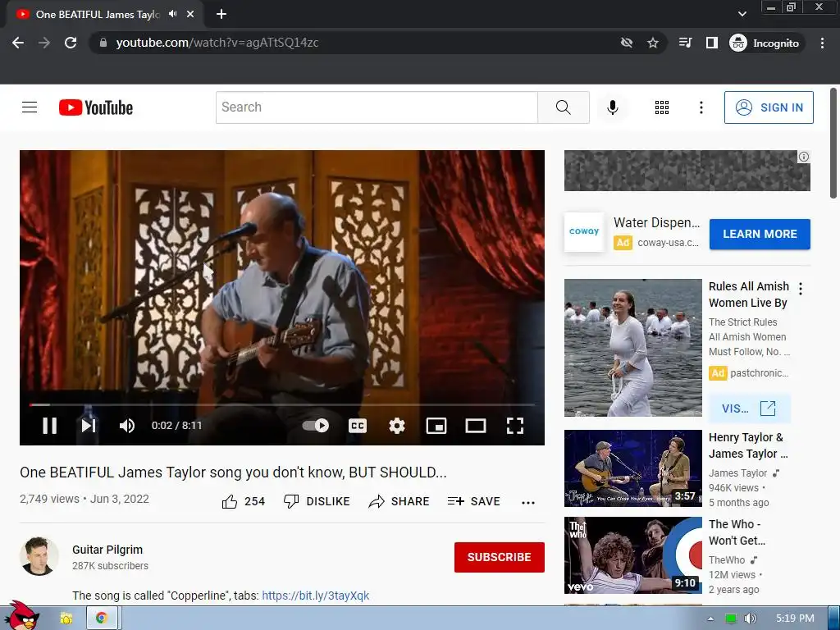SAVE the video to a playlist

click(x=474, y=501)
